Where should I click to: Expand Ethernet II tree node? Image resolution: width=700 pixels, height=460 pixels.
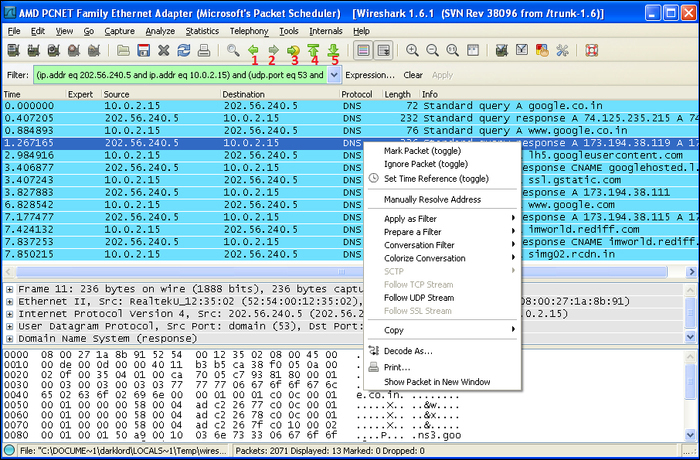[x=9, y=301]
